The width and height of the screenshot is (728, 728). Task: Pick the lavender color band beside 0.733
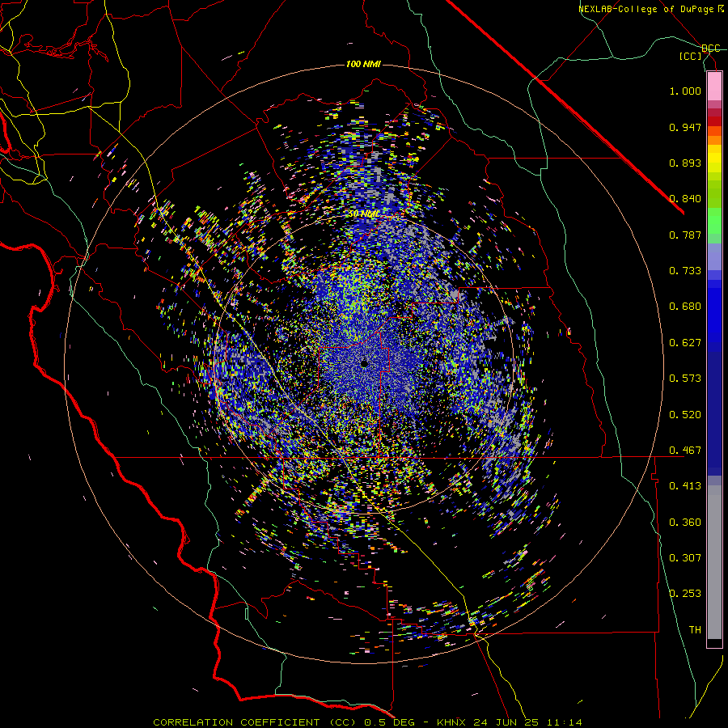coord(714,257)
